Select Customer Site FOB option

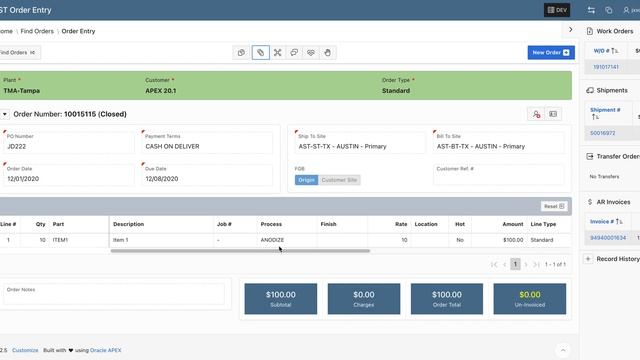click(339, 180)
